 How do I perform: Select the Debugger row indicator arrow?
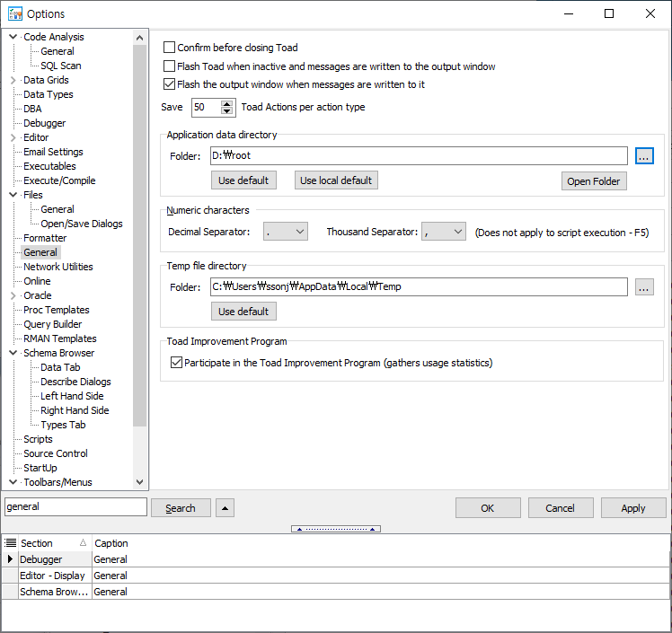(10, 559)
